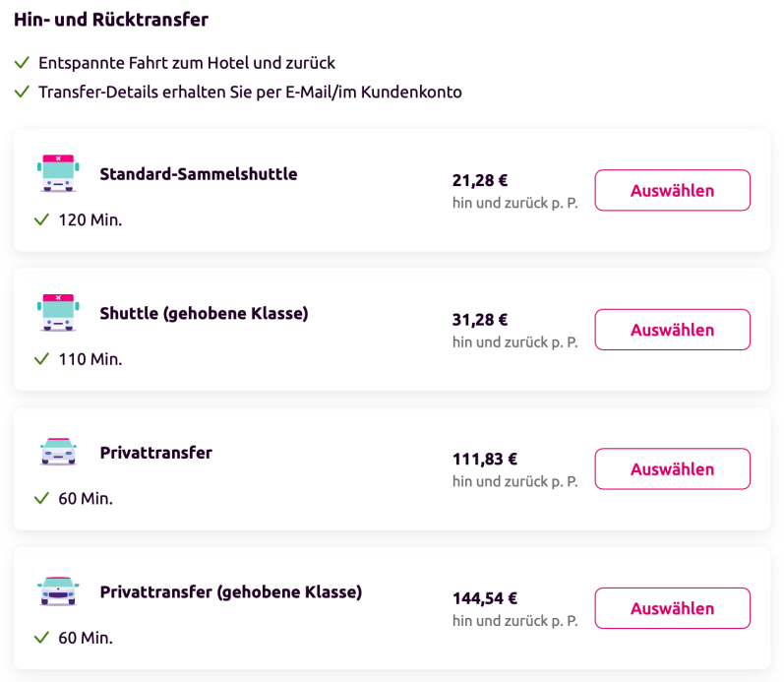The image size is (784, 682).
Task: Click the checkmark next to 120 Min.
Action: coord(41,219)
